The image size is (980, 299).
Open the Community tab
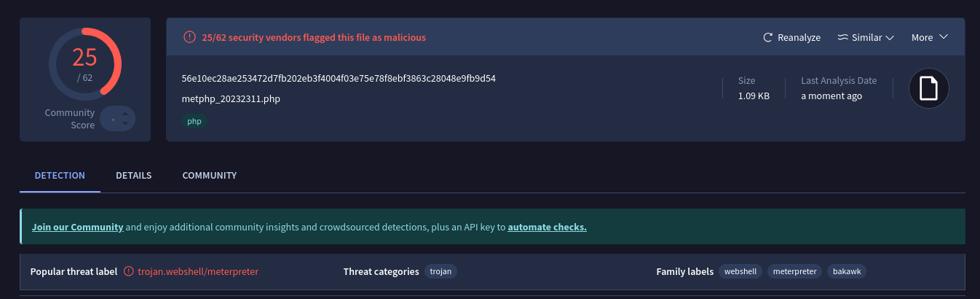[x=209, y=176]
